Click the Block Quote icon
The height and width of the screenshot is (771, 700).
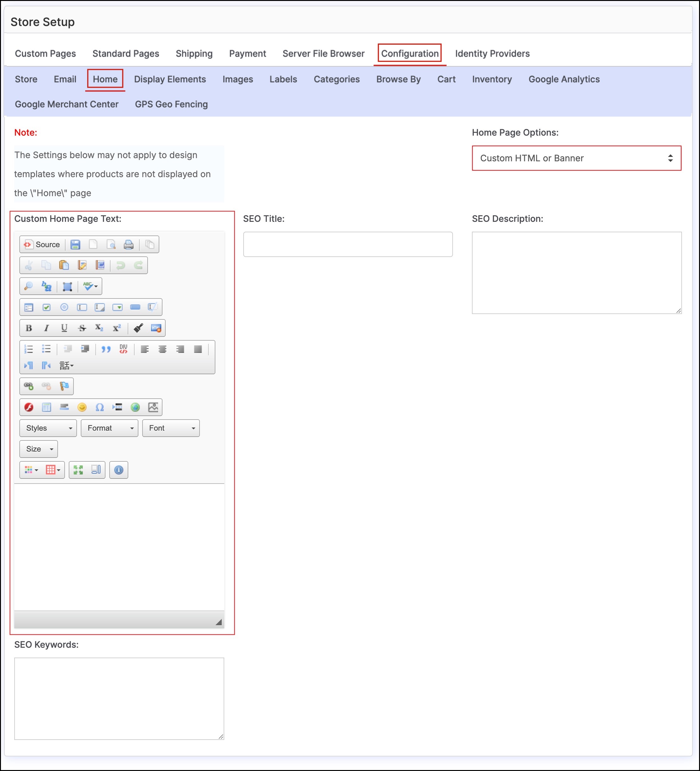pos(106,349)
